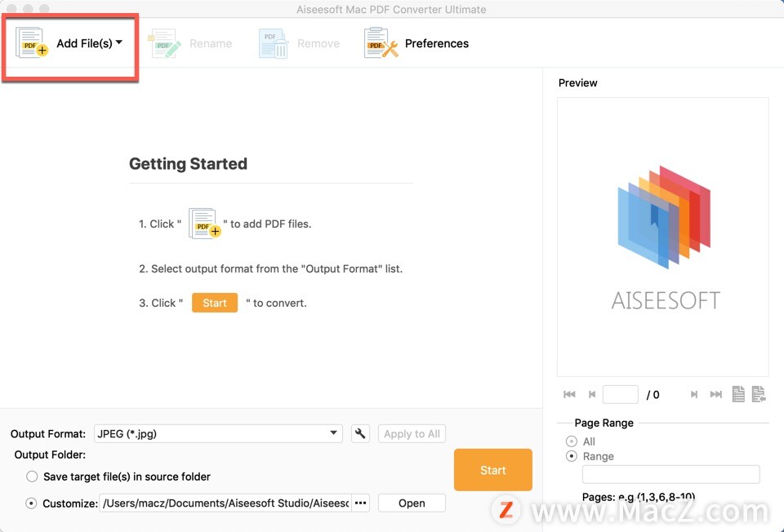Viewport: 784px width, 532px height.
Task: Click the "Page Range" section label
Action: coord(604,423)
